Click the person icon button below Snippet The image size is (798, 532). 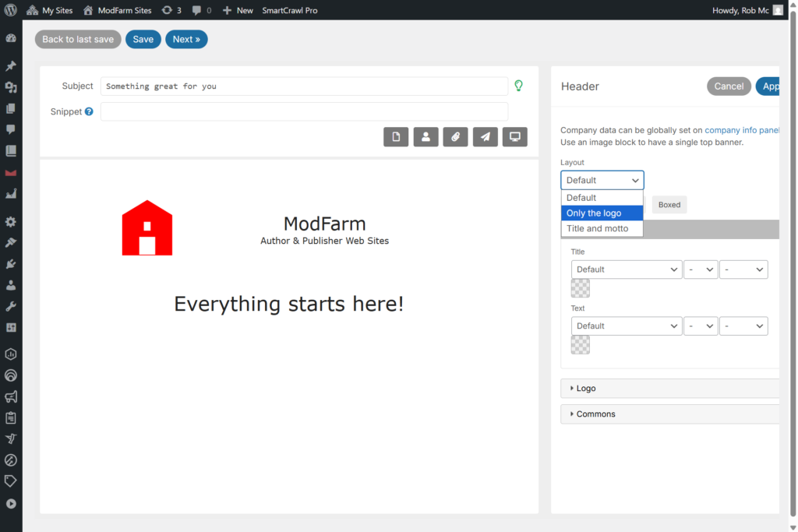pos(425,137)
